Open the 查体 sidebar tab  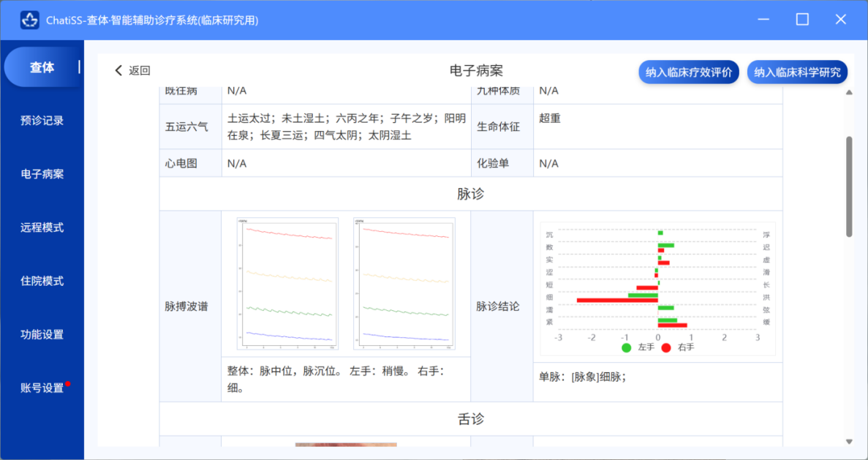42,67
